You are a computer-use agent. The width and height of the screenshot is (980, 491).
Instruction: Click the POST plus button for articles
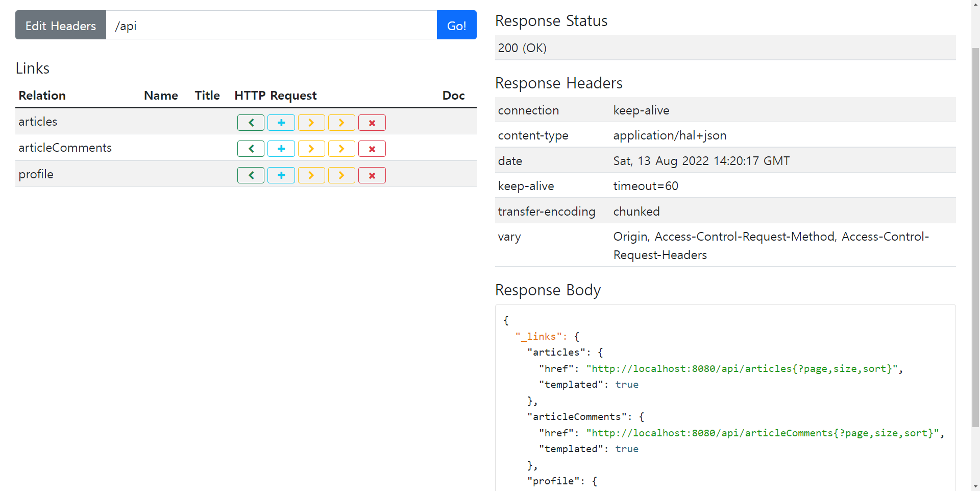(281, 123)
